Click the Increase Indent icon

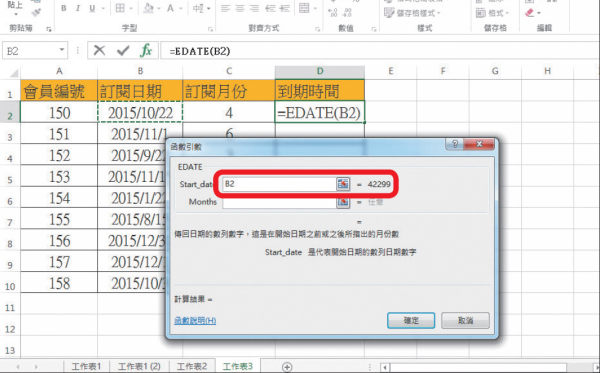pos(284,8)
